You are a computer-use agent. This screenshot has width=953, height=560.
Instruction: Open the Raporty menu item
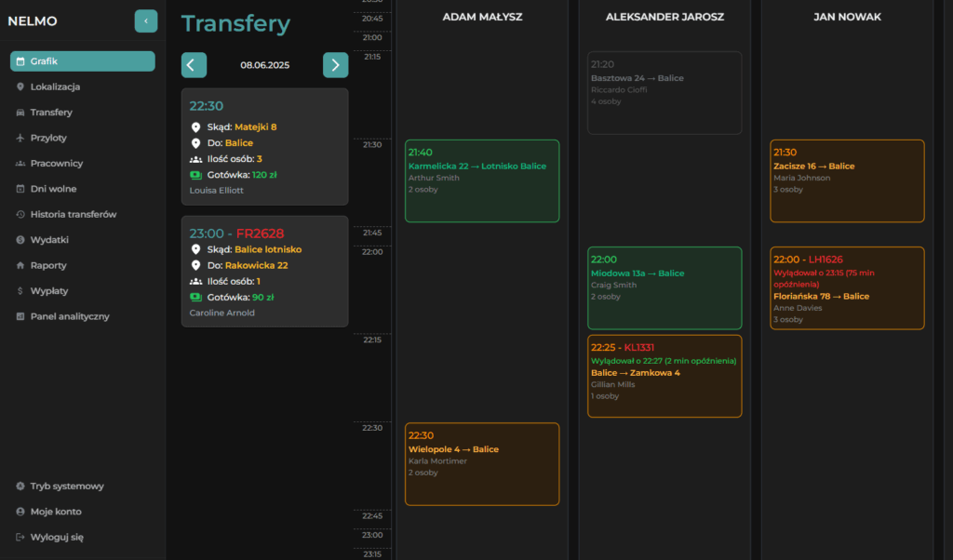pyautogui.click(x=48, y=265)
